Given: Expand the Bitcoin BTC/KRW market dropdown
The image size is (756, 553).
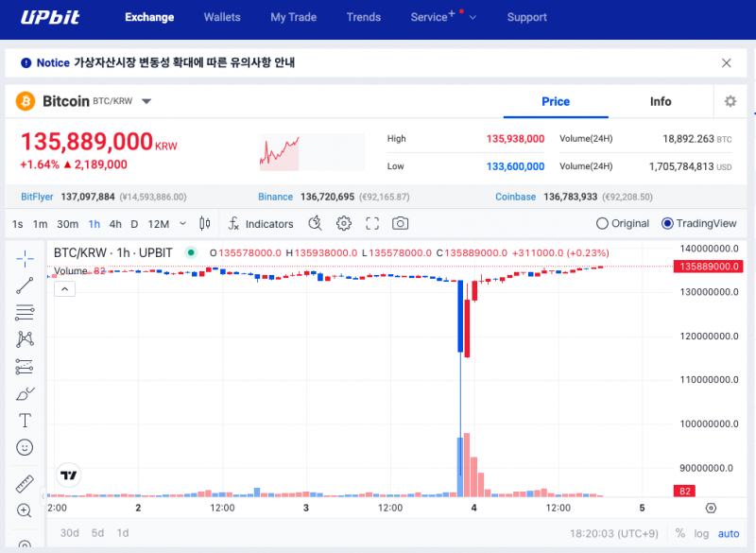Looking at the screenshot, I should (146, 101).
